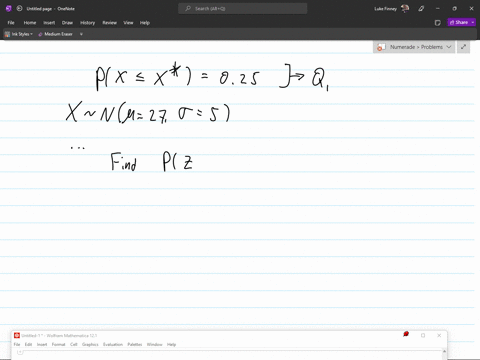Open Cell menu in Mathematica

tap(74, 344)
